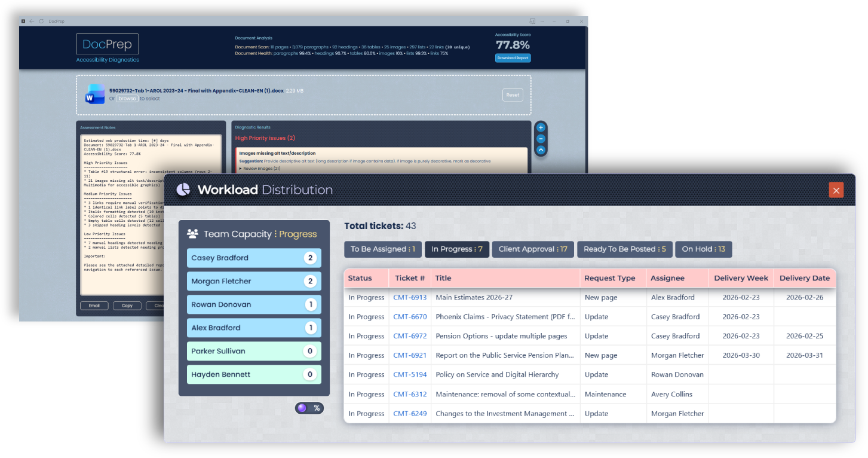
Task: Select the Client Approval status filter
Action: click(x=532, y=249)
